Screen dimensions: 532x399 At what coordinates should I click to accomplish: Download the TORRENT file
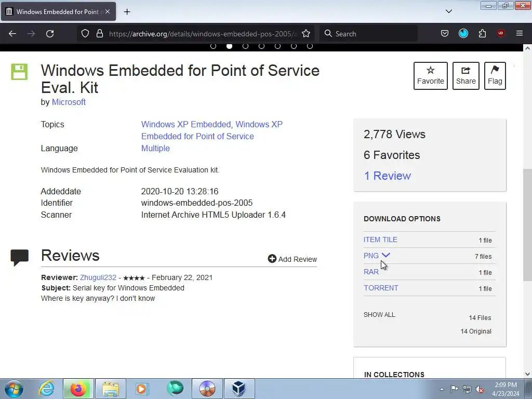(381, 288)
